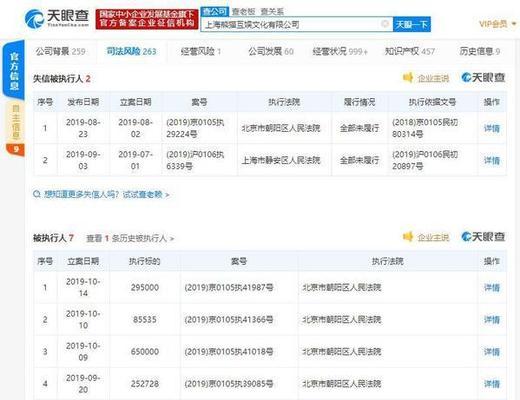
Task: Open 详情 for case (2019)京0105执41366号
Action: click(x=492, y=320)
